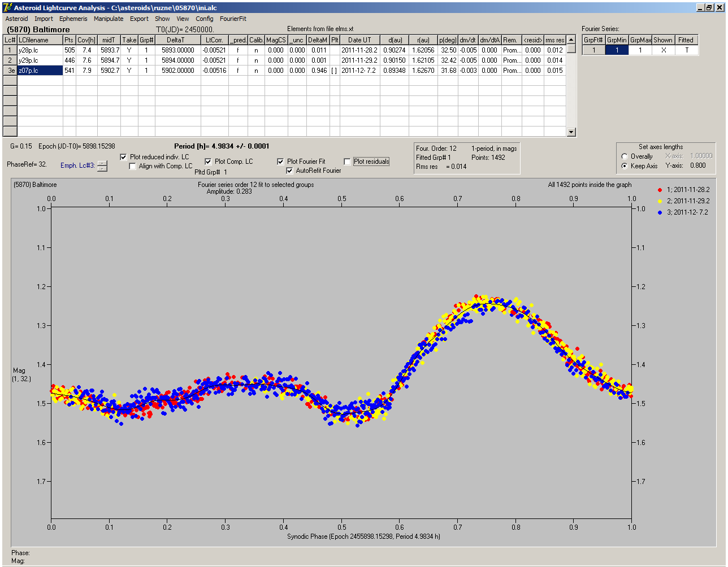The width and height of the screenshot is (728, 567).
Task: Click the PhaseRef= 32. label
Action: (x=27, y=164)
